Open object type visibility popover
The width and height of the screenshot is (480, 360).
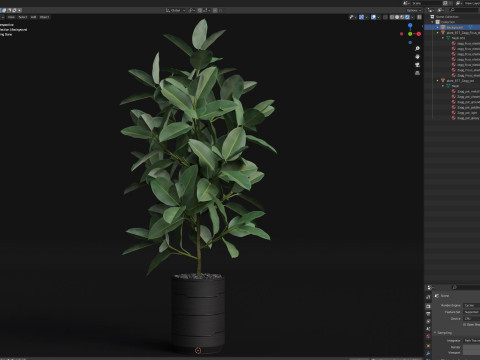point(352,17)
